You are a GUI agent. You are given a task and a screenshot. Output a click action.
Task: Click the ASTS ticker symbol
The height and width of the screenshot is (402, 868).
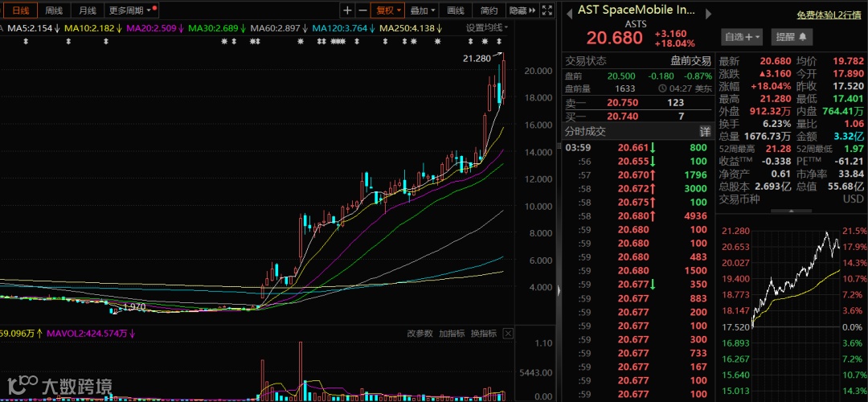coord(636,24)
